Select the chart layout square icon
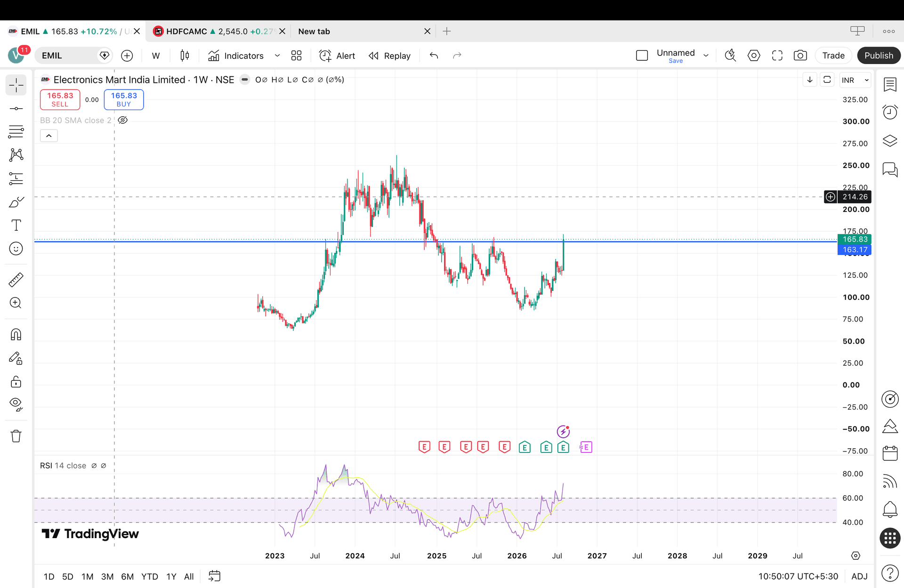This screenshot has height=588, width=904. tap(642, 56)
